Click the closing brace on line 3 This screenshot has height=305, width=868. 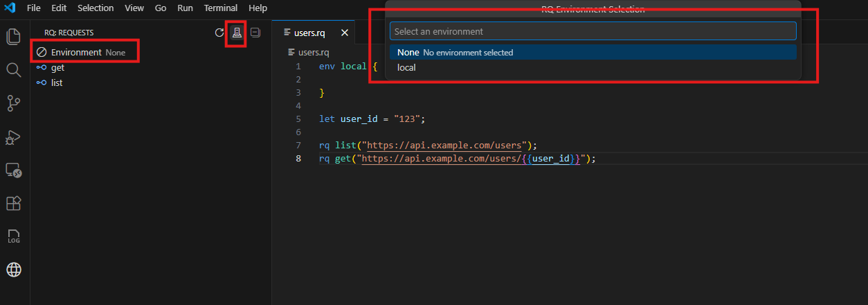[x=322, y=92]
